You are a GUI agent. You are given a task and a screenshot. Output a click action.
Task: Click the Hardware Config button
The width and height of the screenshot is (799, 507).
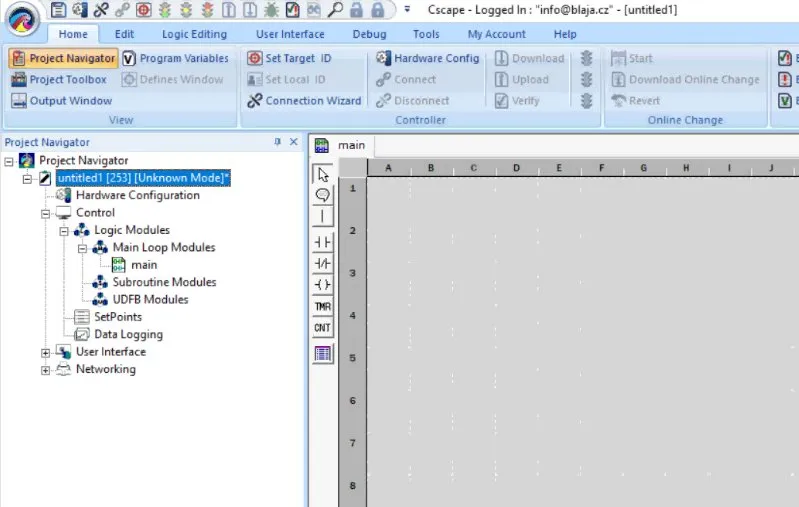click(428, 59)
